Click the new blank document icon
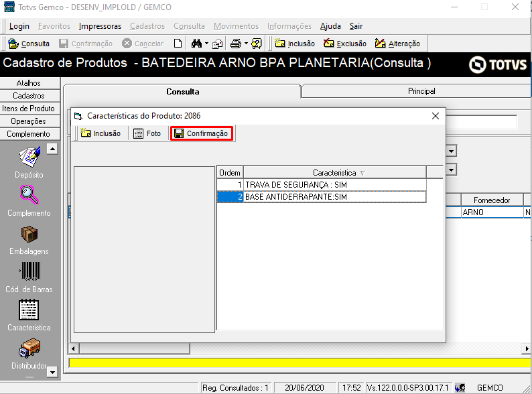This screenshot has width=532, height=394. click(178, 44)
